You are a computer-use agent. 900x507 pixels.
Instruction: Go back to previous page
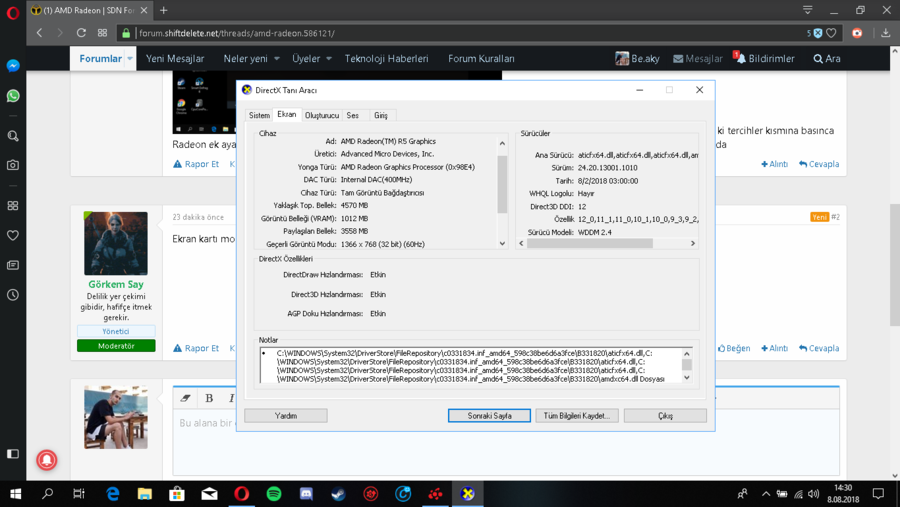(x=40, y=33)
